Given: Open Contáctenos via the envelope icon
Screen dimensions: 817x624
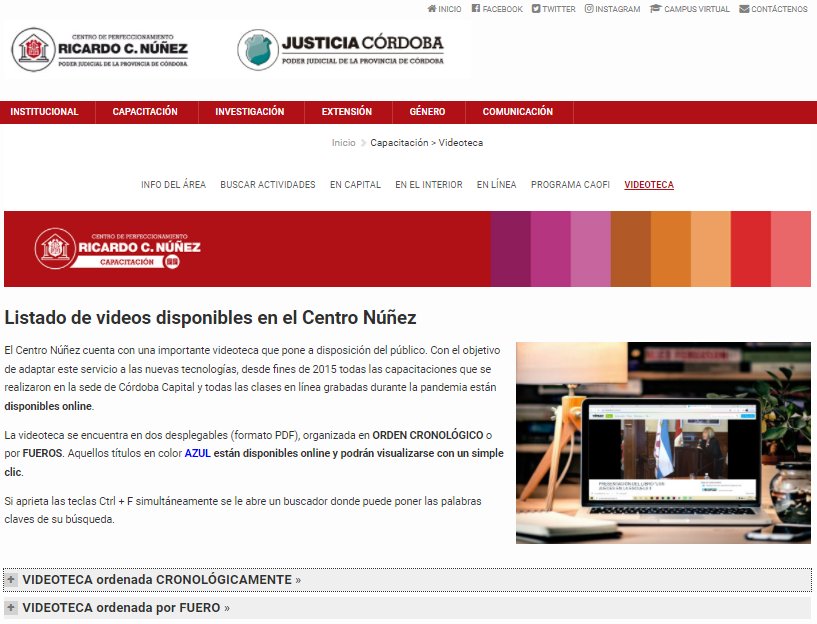Looking at the screenshot, I should click(743, 9).
